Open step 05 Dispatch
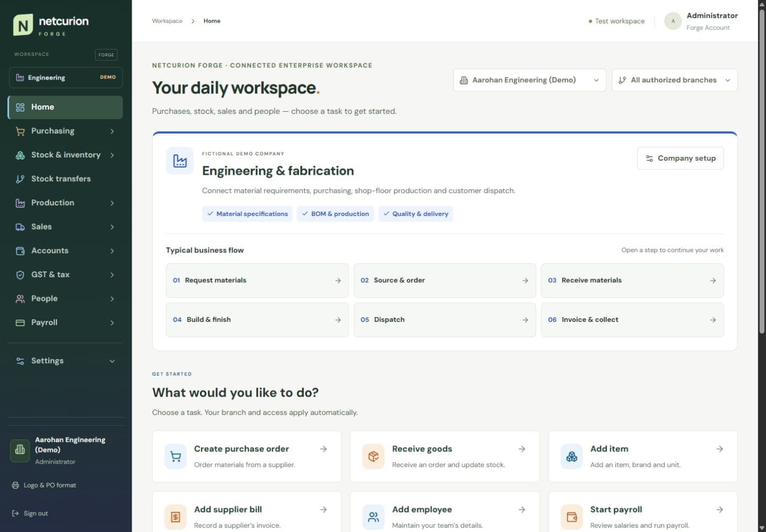 (x=445, y=320)
